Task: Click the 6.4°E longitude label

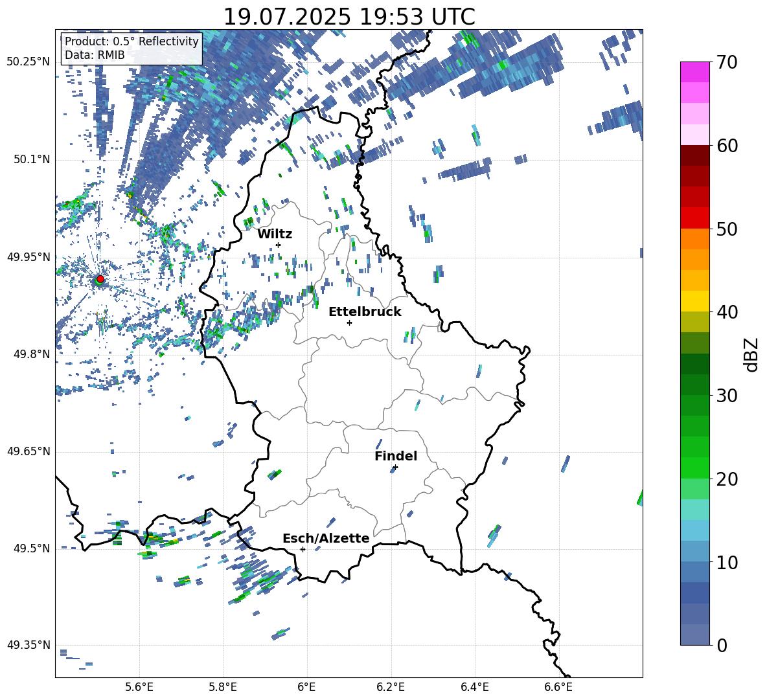Action: (x=474, y=687)
